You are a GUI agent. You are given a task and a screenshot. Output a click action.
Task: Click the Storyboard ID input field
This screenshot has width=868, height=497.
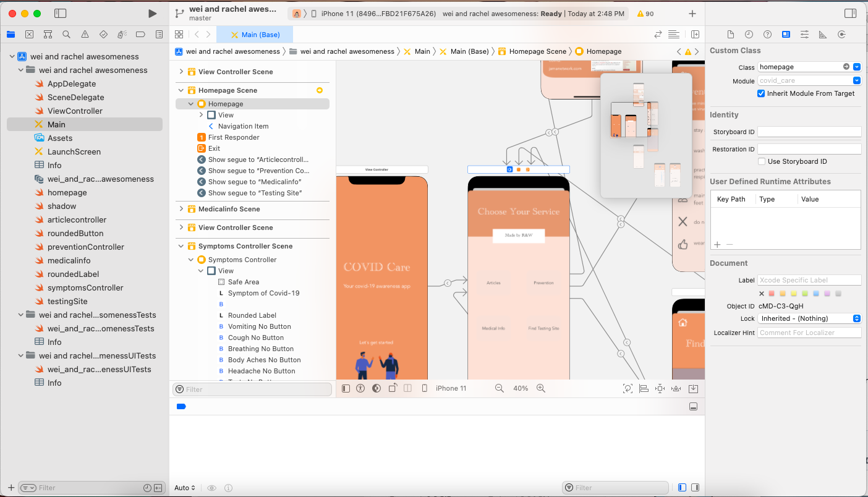[809, 132]
